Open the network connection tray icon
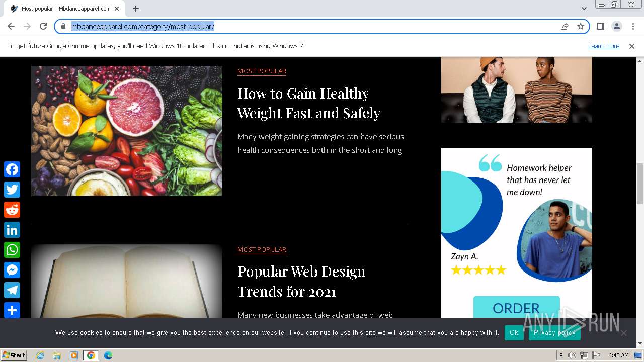644x362 pixels. (584, 355)
